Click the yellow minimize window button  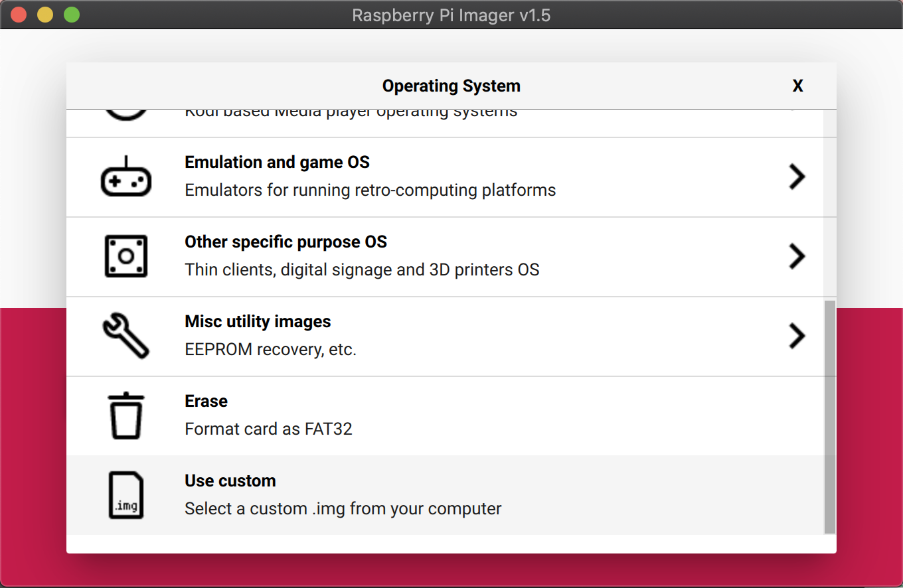coord(45,15)
